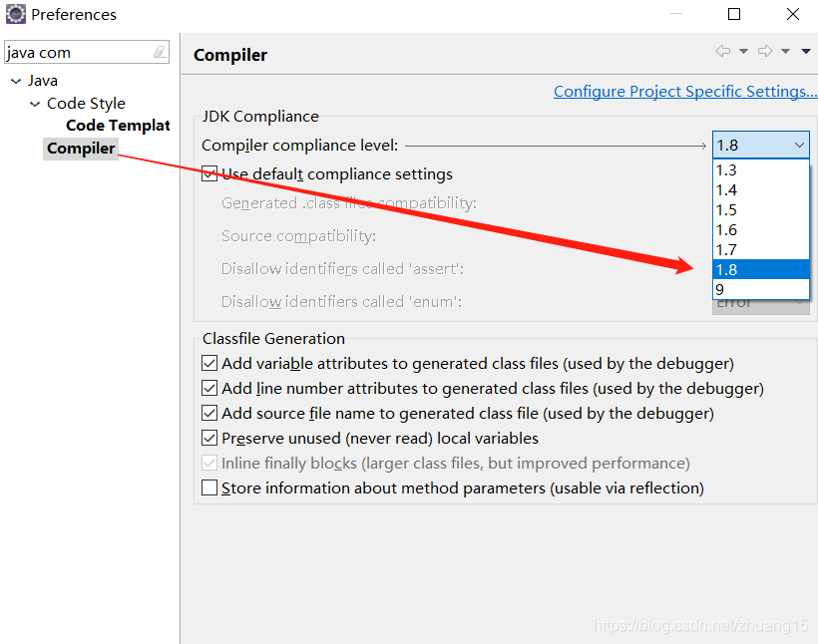This screenshot has height=644, width=818.
Task: Choose 1.7 from compliance level list
Action: point(760,250)
